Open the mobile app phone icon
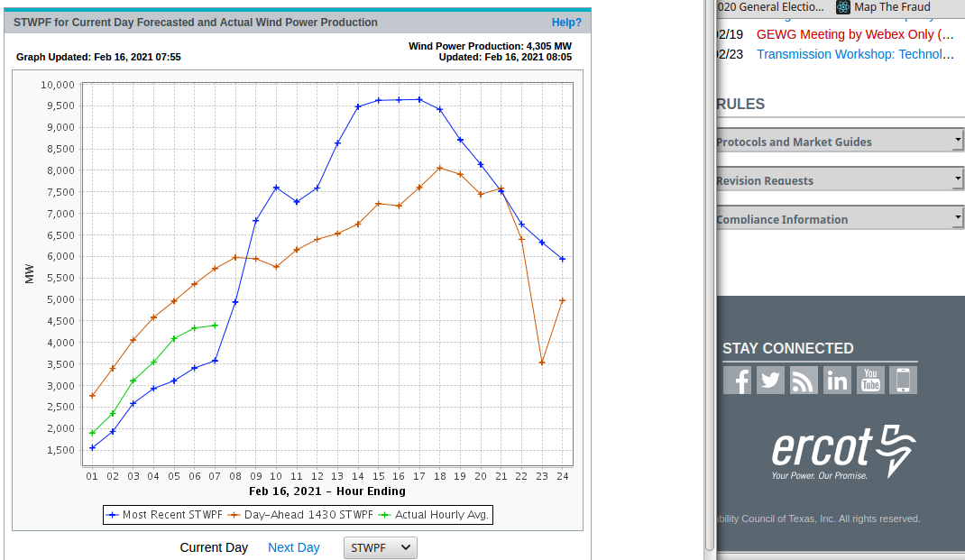 pyautogui.click(x=903, y=380)
